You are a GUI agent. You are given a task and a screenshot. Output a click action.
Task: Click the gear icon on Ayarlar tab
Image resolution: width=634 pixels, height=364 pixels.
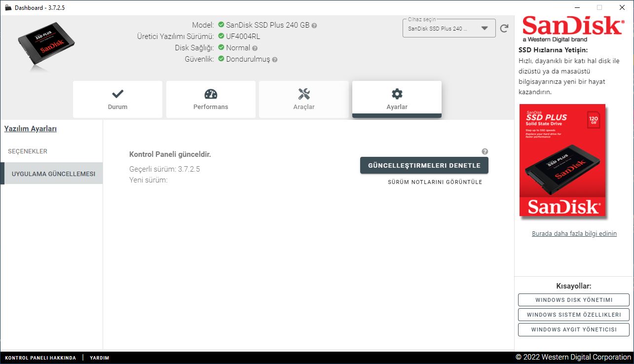(397, 94)
